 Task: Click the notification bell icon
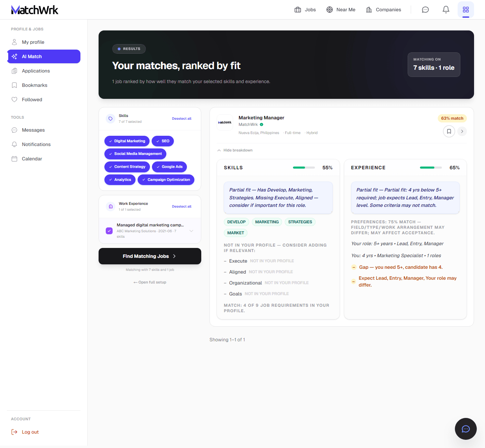coord(446,10)
